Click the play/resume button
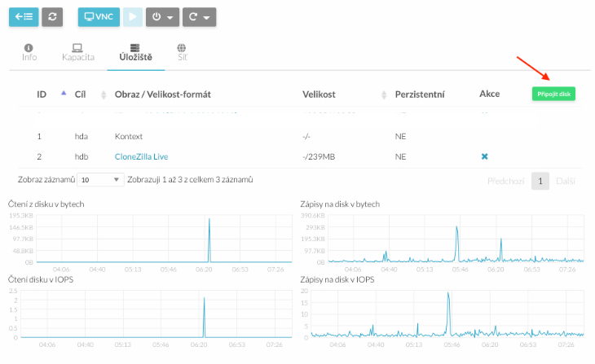The image size is (595, 364). (x=134, y=16)
